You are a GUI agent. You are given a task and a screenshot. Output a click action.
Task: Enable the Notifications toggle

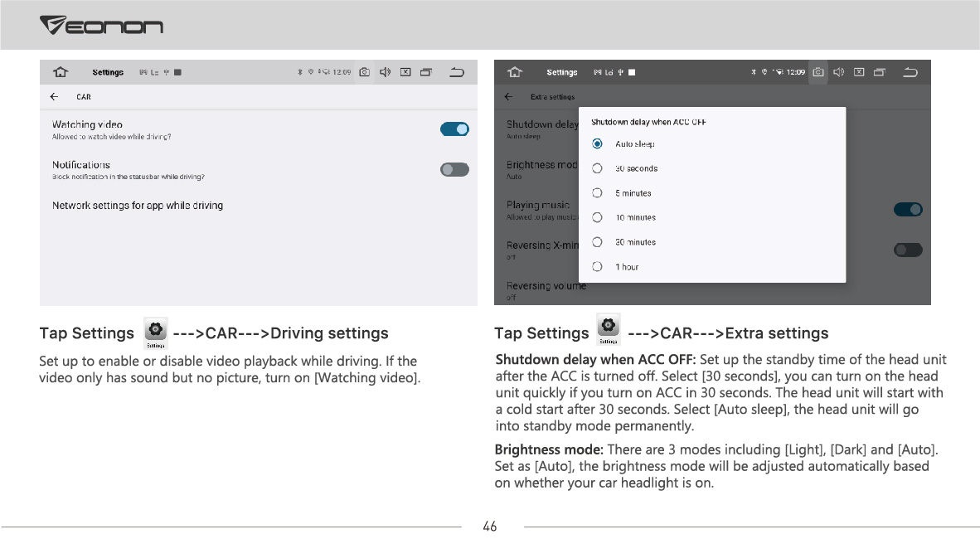[454, 169]
